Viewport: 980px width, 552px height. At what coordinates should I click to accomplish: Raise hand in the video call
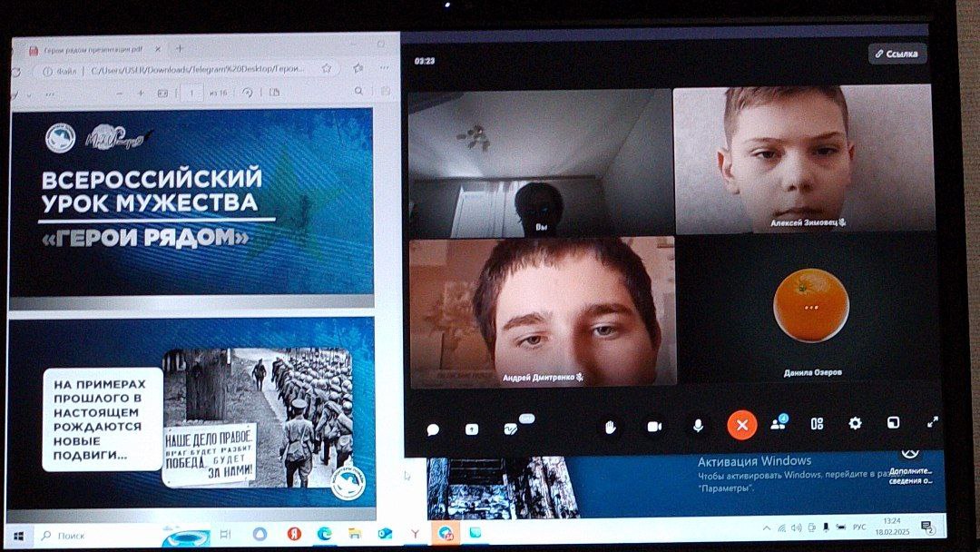tap(611, 427)
